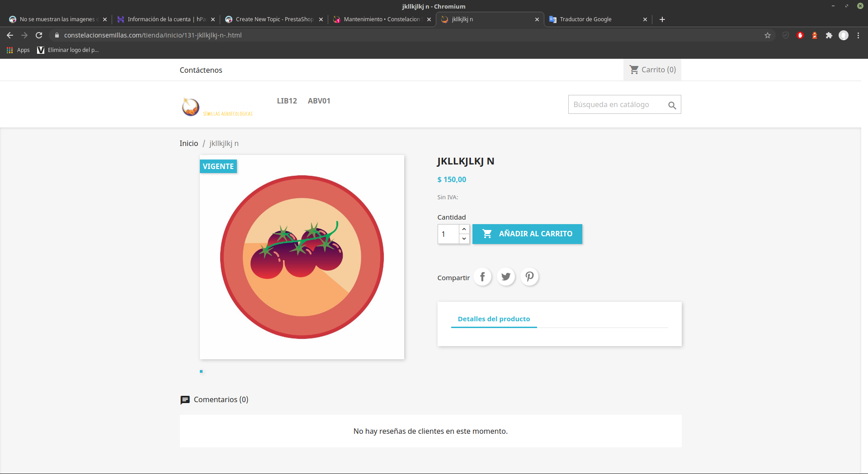Click the comments chat bubble icon
Image resolution: width=868 pixels, height=474 pixels.
185,400
